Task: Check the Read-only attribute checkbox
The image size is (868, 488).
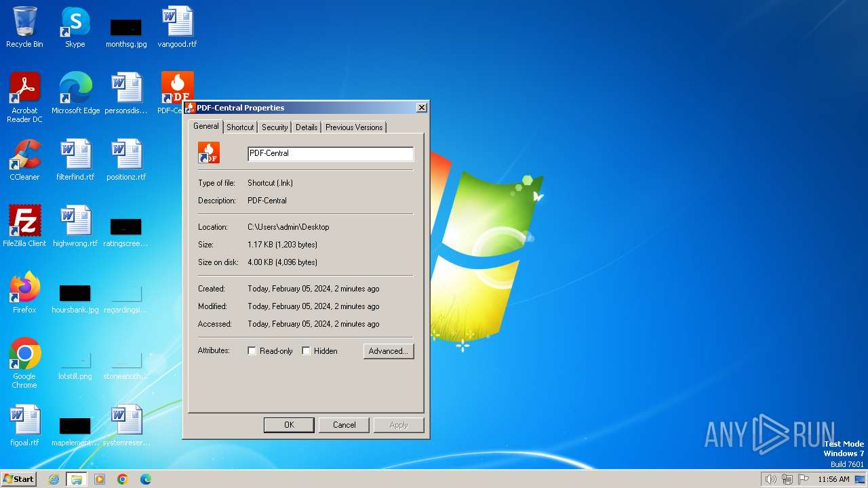Action: [252, 351]
